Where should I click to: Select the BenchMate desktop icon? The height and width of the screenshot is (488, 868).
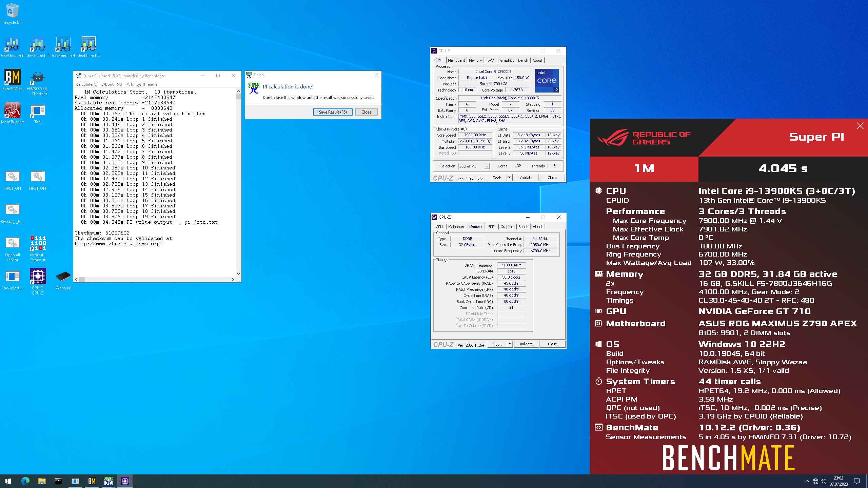pos(13,80)
